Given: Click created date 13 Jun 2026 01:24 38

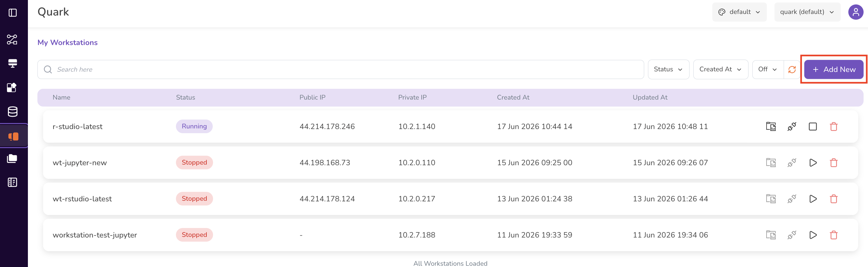Looking at the screenshot, I should [x=534, y=199].
